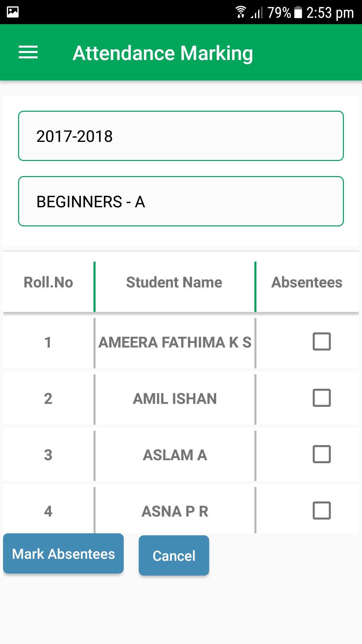
Task: Tap the Wi-Fi status icon
Action: coord(240,12)
